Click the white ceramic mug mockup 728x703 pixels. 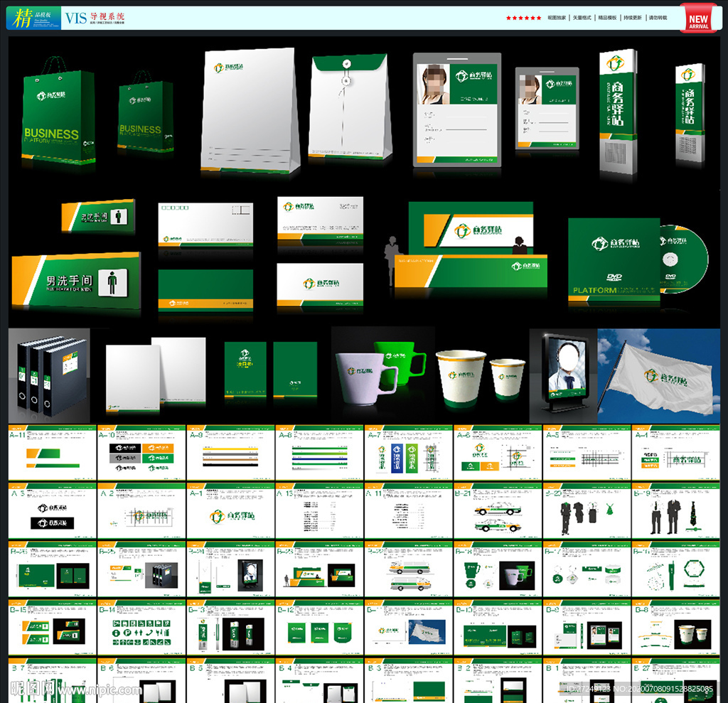pos(363,378)
